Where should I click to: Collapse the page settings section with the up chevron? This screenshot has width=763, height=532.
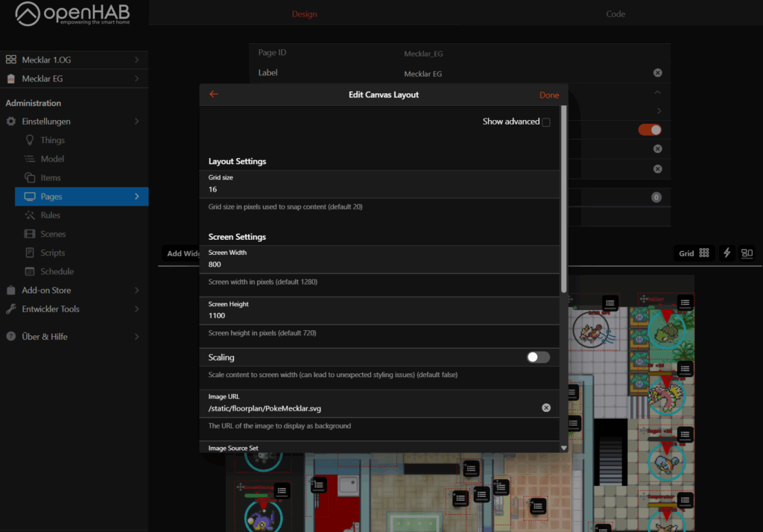tap(657, 92)
